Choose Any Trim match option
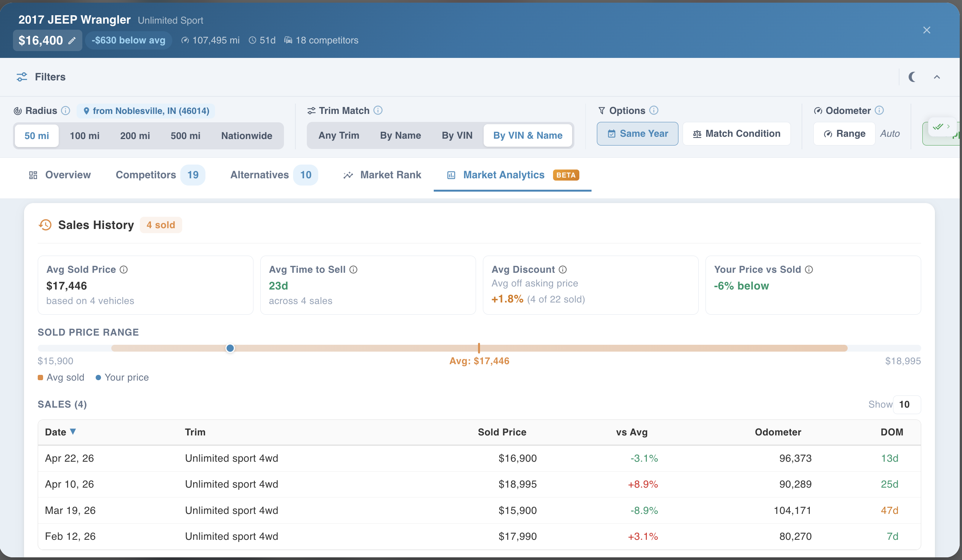This screenshot has height=560, width=962. (x=339, y=135)
